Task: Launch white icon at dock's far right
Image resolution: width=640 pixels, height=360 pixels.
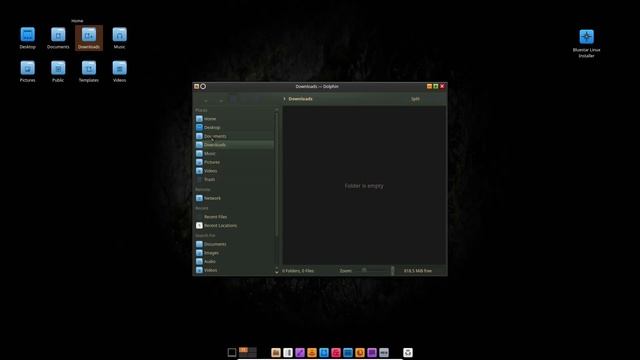Action: (x=408, y=352)
